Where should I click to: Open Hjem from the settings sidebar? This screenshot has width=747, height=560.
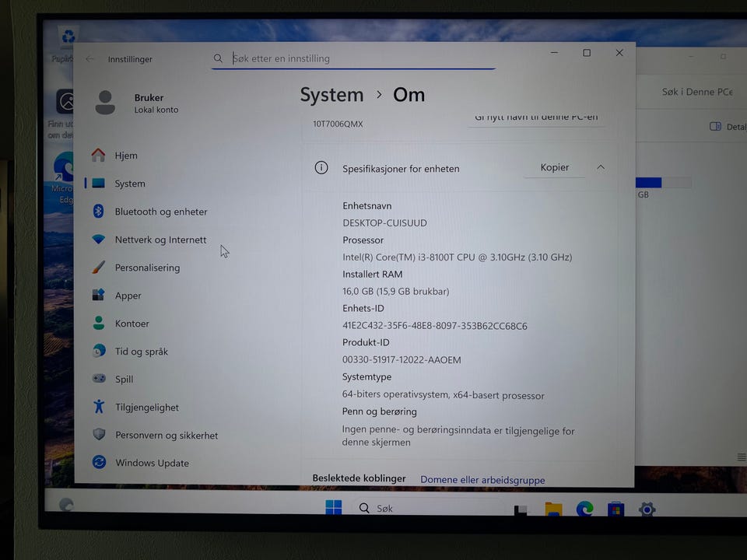coord(114,156)
